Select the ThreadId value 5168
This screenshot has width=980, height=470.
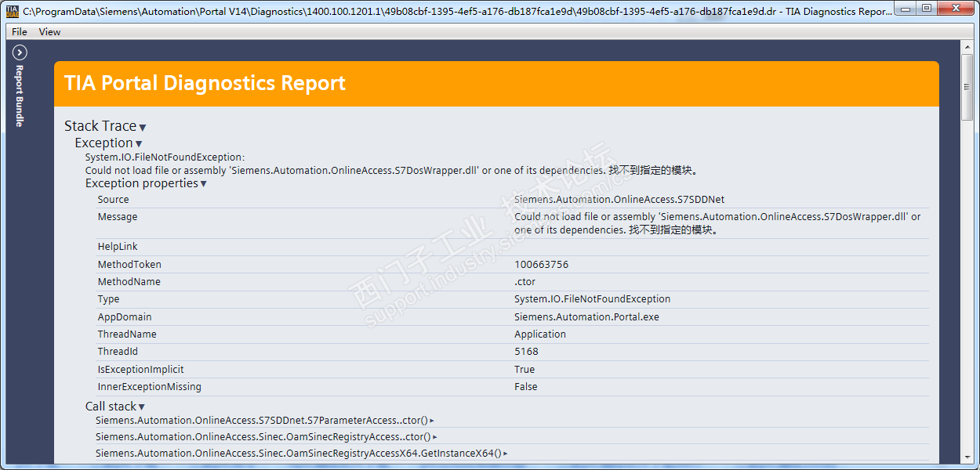[x=526, y=352]
